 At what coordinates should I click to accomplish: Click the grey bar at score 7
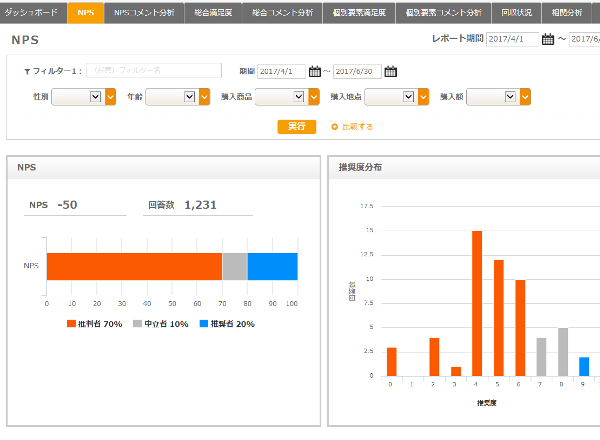pos(541,357)
